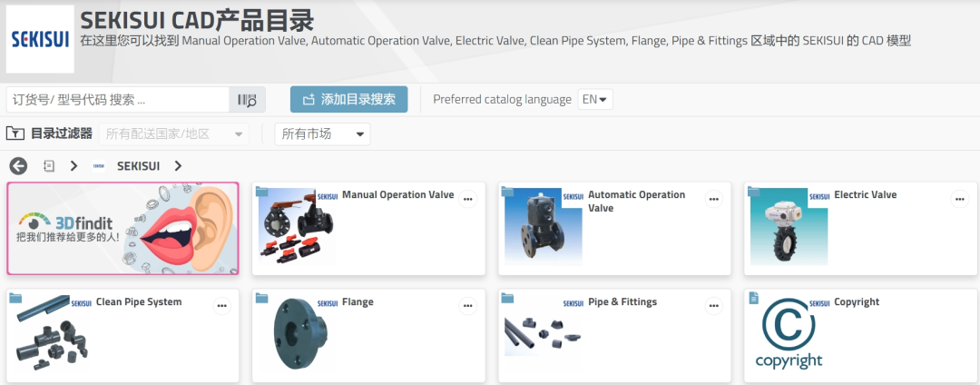Click the SEKISUI breadcrumb text
Image resolution: width=980 pixels, height=385 pixels.
[138, 166]
